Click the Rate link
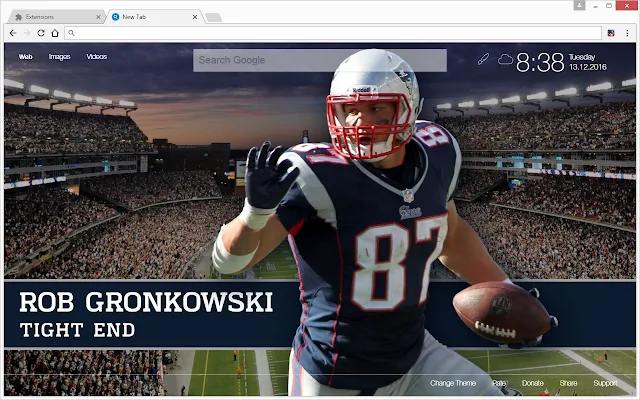 point(499,383)
